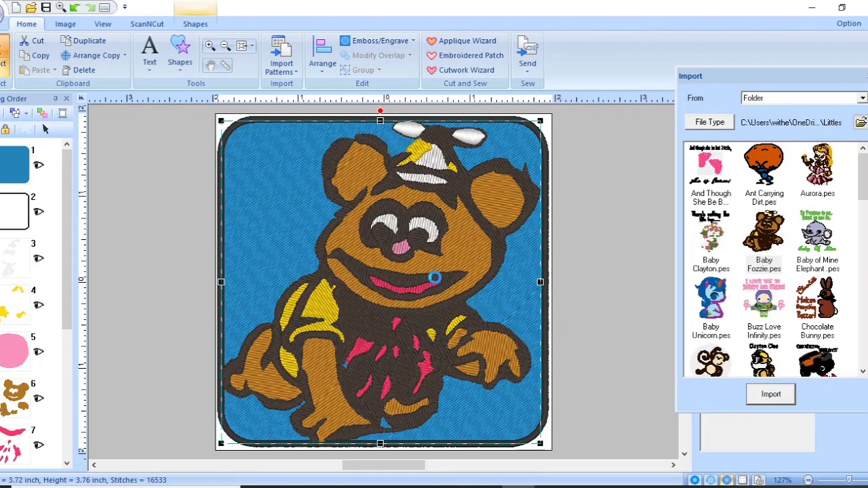
Task: Click the Duplicate tool
Action: pyautogui.click(x=83, y=41)
